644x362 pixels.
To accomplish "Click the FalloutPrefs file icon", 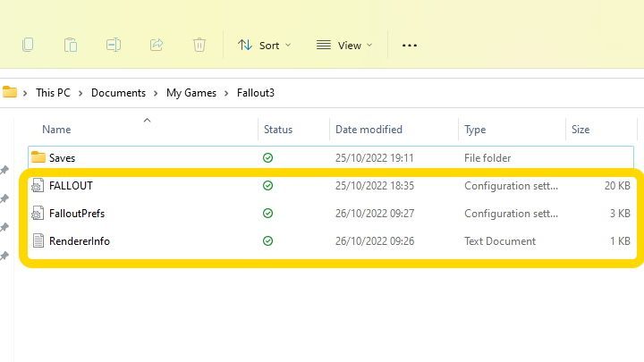I will 38,213.
